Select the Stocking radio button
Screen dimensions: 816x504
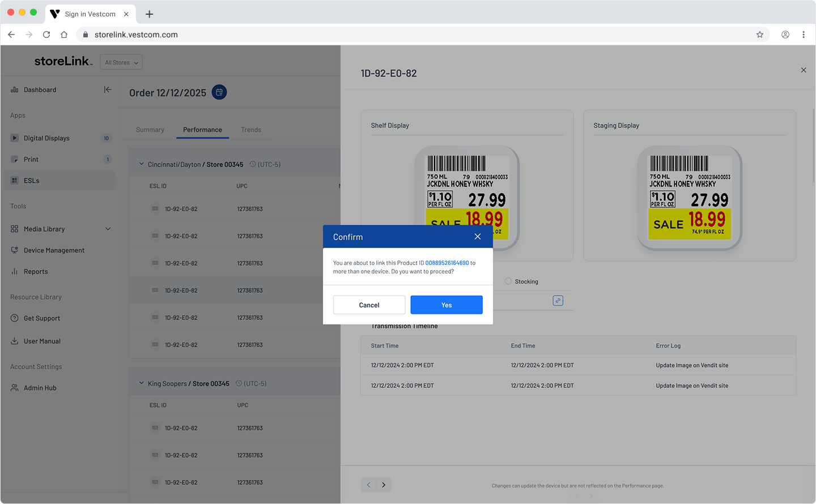point(508,281)
